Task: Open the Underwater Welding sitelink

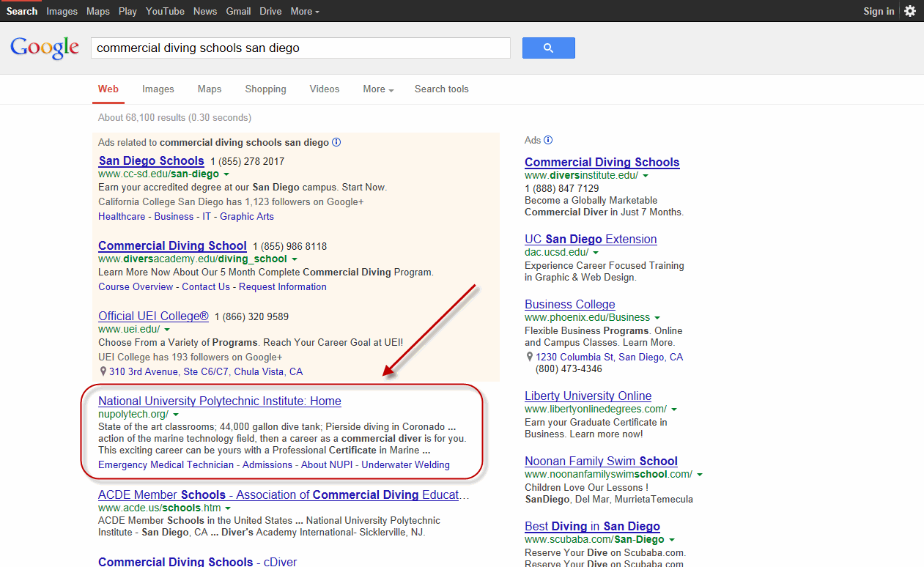Action: 405,465
